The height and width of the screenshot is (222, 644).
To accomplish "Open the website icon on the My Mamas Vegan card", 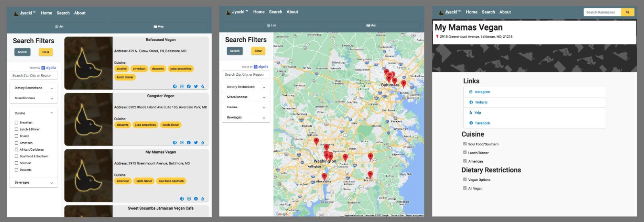I will [182, 199].
